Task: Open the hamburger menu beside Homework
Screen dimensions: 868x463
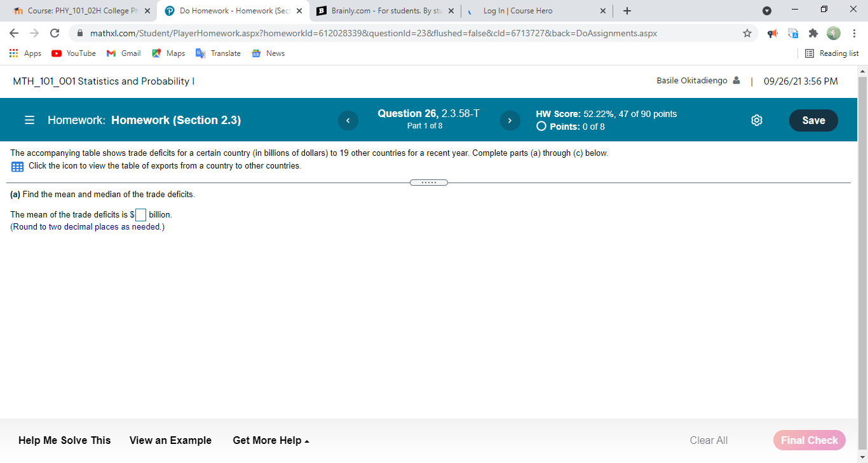Action: [29, 120]
